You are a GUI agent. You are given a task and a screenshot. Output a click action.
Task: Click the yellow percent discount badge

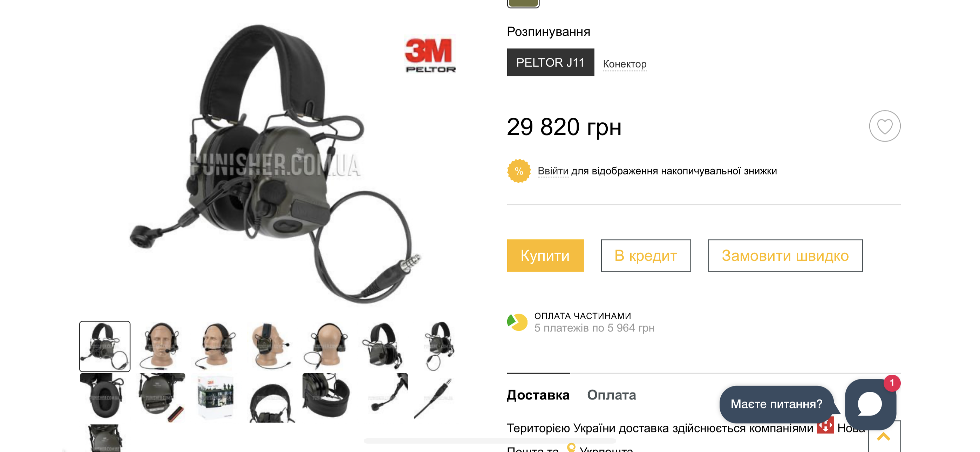pyautogui.click(x=518, y=171)
